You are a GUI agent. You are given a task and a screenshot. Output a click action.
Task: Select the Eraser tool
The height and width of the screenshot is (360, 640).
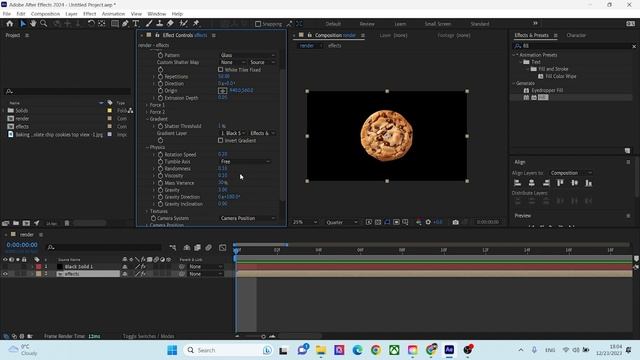tap(170, 24)
